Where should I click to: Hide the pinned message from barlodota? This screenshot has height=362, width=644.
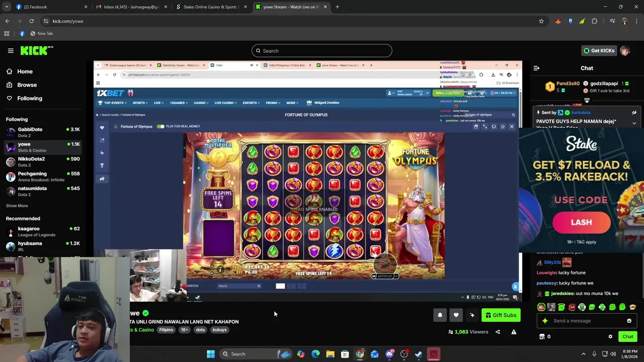point(634,113)
